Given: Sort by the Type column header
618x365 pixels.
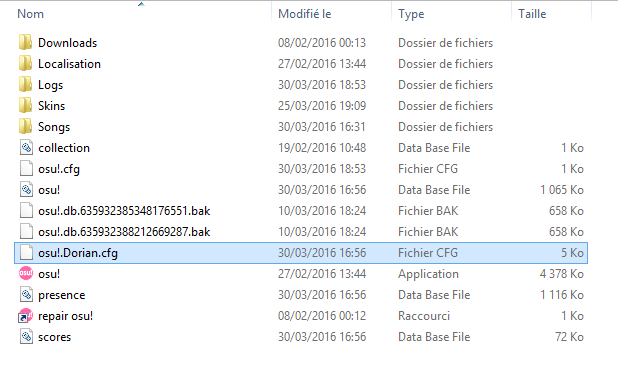Looking at the screenshot, I should 411,14.
